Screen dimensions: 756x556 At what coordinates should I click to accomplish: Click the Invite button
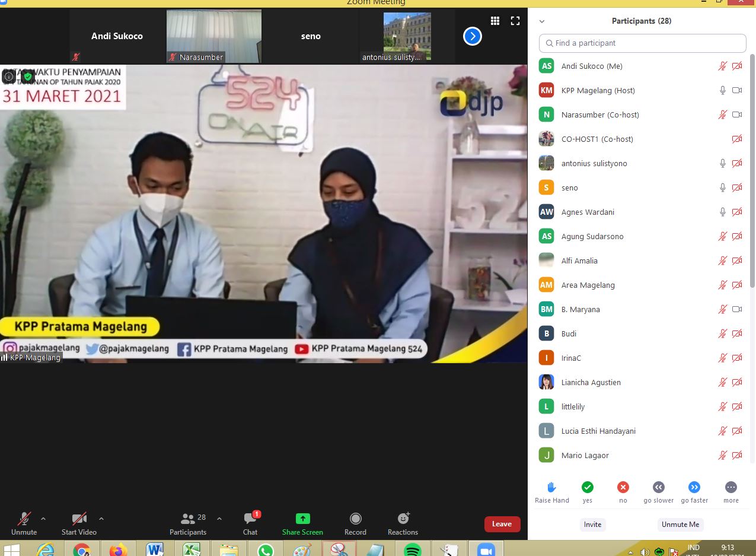coord(592,524)
